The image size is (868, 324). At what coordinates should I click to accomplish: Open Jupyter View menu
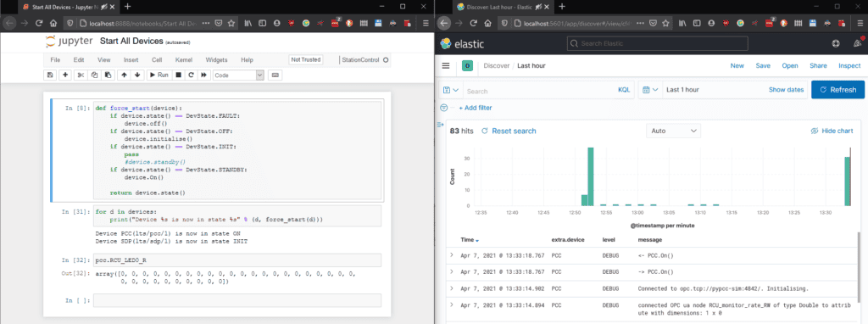click(x=104, y=60)
